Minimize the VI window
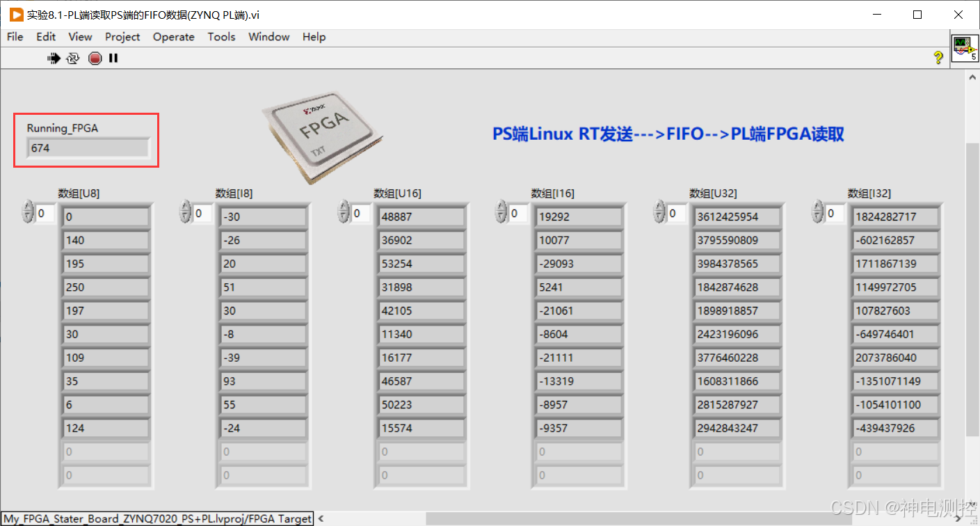 pos(877,15)
